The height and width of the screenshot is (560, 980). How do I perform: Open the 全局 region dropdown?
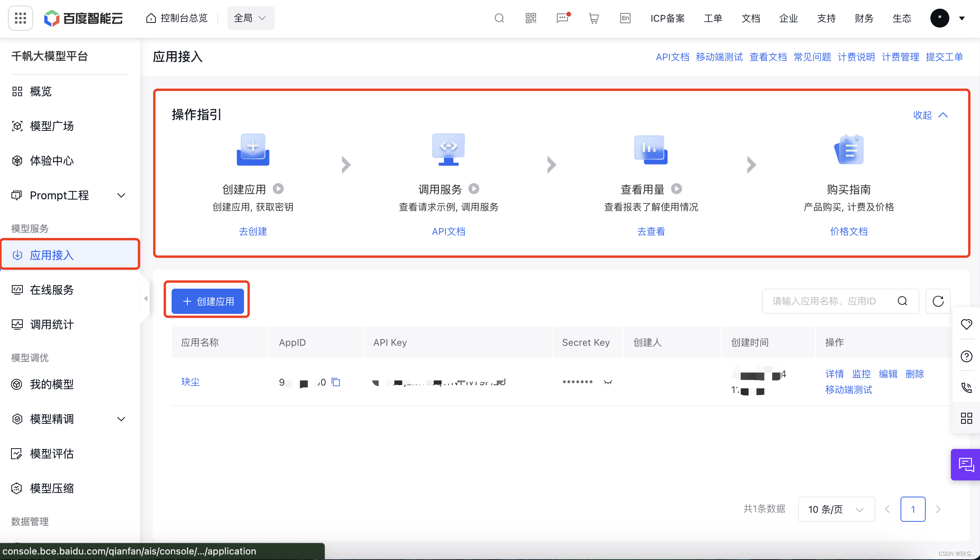[x=251, y=18]
